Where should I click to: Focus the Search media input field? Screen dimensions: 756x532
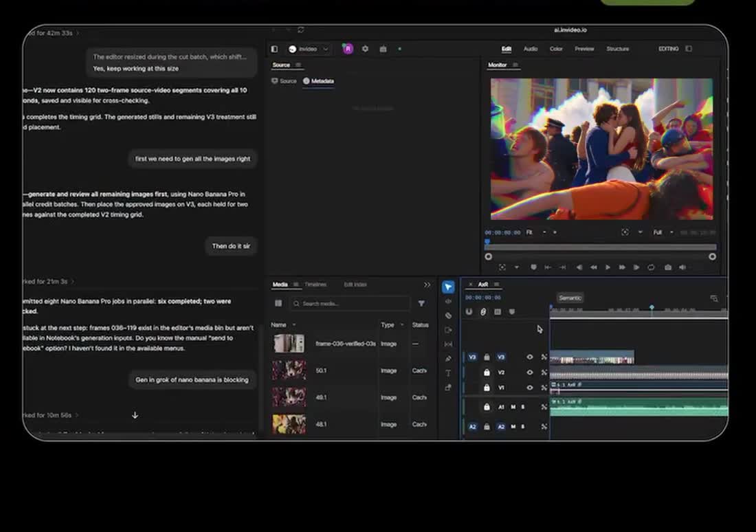[350, 303]
